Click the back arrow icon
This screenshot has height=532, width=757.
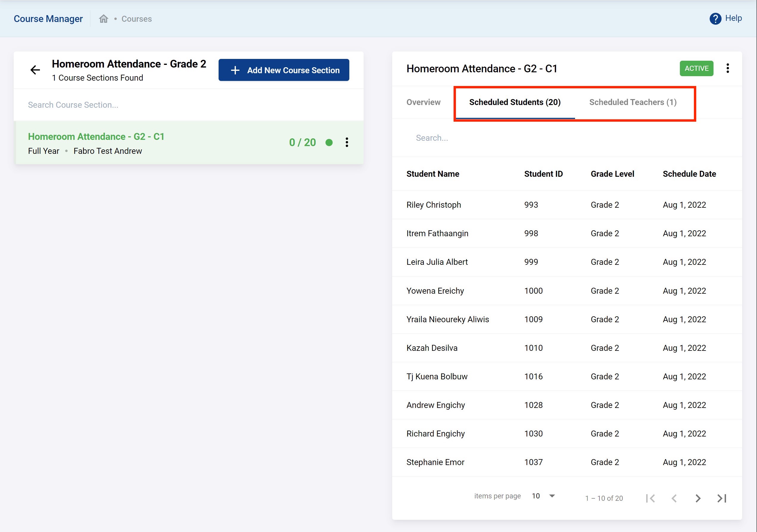tap(35, 70)
